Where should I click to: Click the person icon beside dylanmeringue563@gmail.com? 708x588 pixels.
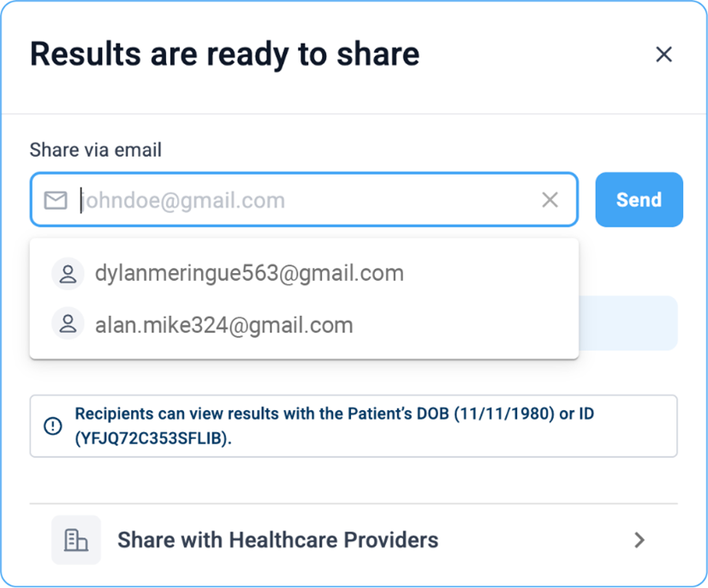coord(67,274)
